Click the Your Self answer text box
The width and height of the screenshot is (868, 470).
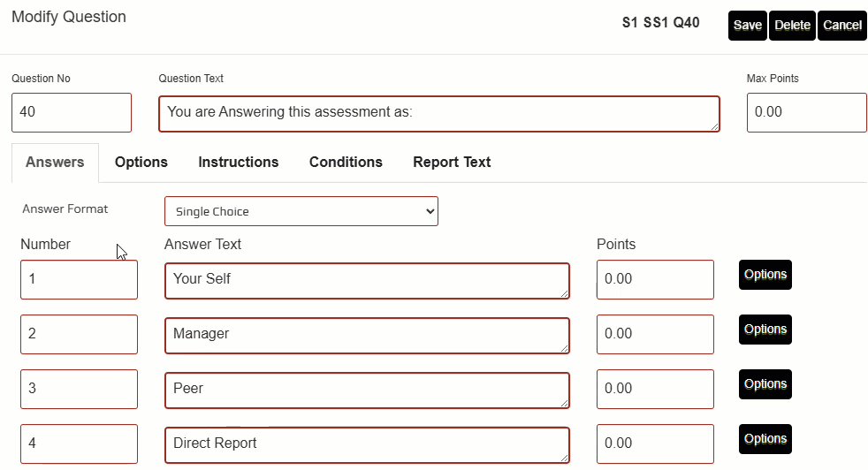coord(367,280)
